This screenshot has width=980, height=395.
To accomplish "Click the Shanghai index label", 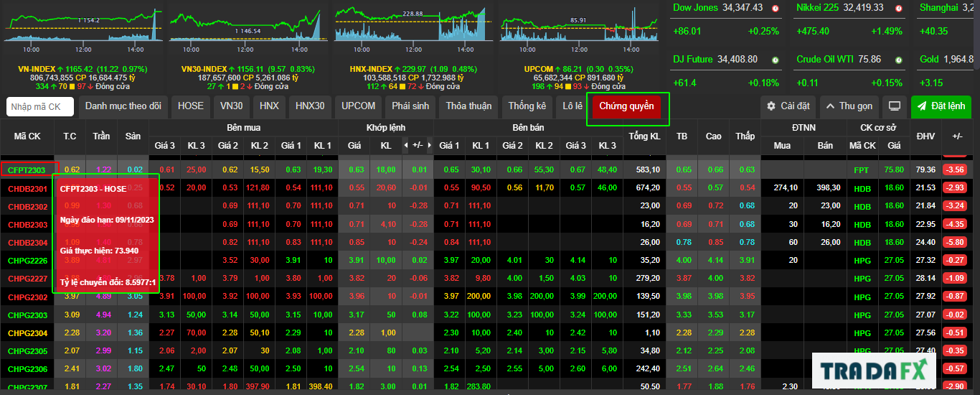I will coord(939,7).
